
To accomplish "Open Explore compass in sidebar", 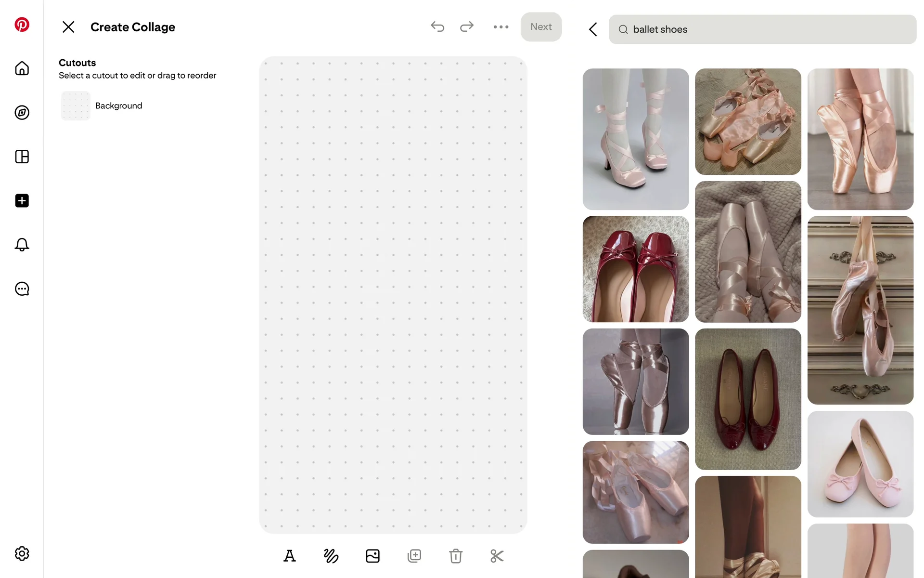I will [x=22, y=113].
